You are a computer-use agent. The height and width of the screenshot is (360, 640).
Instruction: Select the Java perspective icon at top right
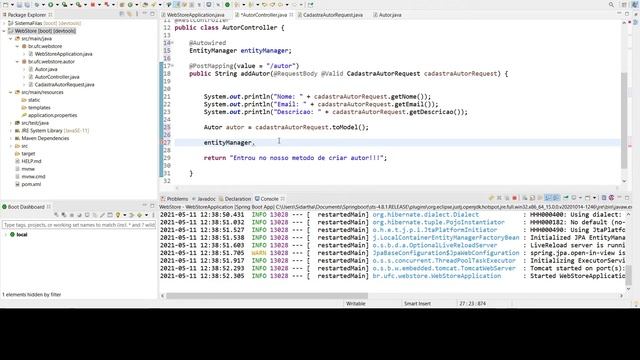coord(635,4)
